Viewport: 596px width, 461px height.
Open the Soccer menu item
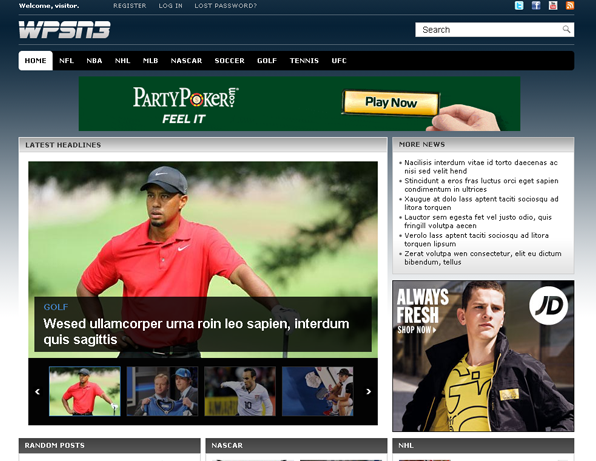click(x=229, y=60)
